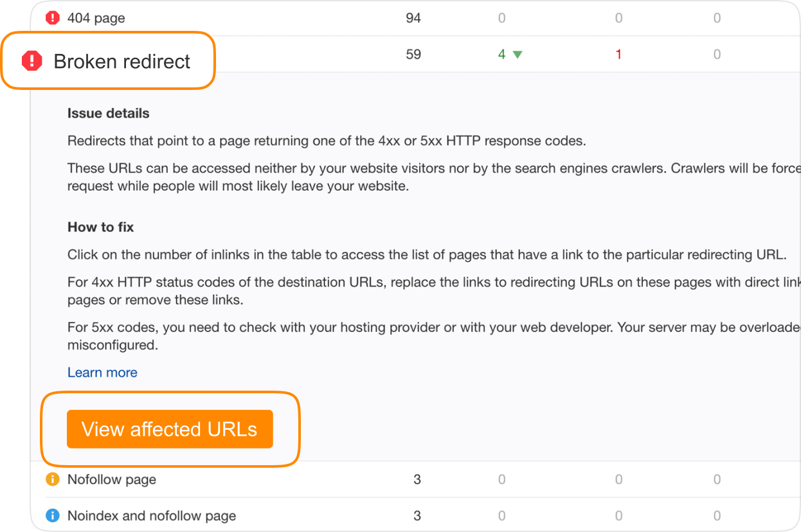Click the green down arrow in Broken redirect row
The height and width of the screenshot is (532, 801).
tap(517, 55)
